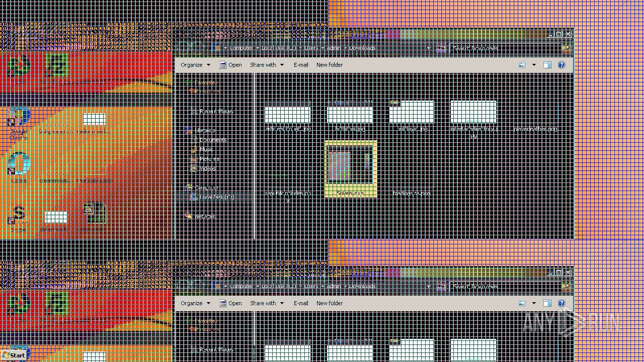Image resolution: width=644 pixels, height=362 pixels.
Task: Select the placedeather.png file
Action: 535,129
